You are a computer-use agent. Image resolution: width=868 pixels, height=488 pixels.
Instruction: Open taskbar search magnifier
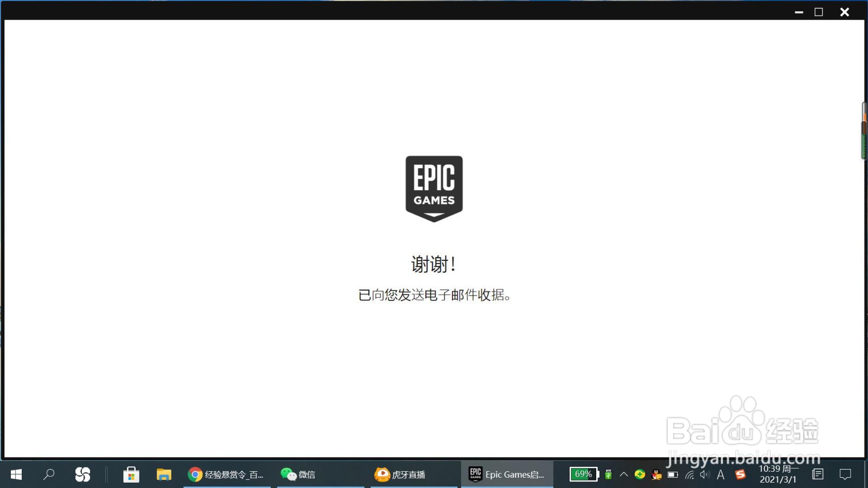[49, 474]
